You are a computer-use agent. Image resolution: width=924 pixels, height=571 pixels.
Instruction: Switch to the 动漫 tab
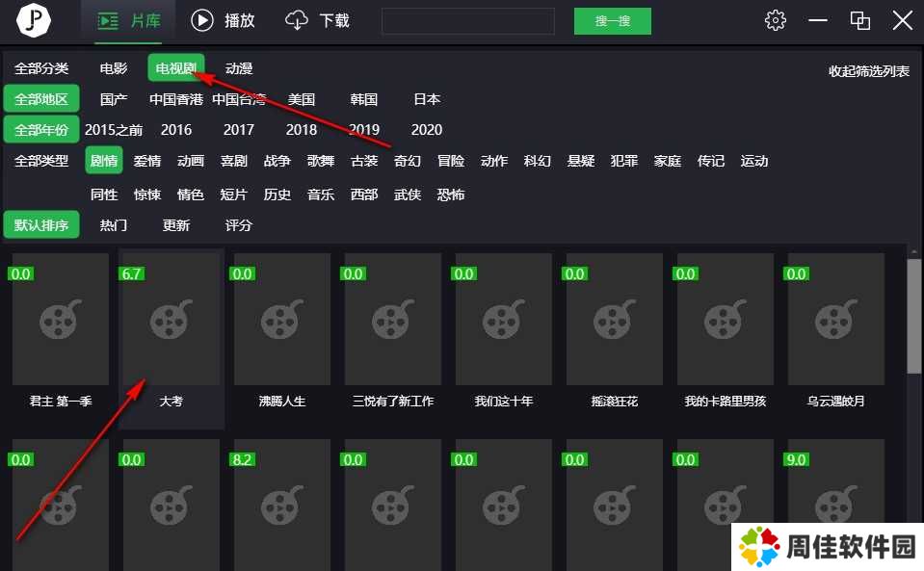239,68
